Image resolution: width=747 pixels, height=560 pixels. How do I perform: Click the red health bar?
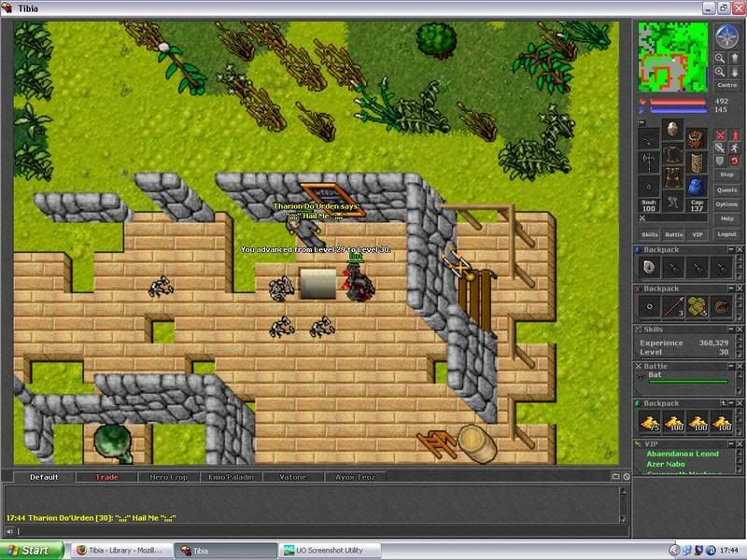(x=678, y=102)
